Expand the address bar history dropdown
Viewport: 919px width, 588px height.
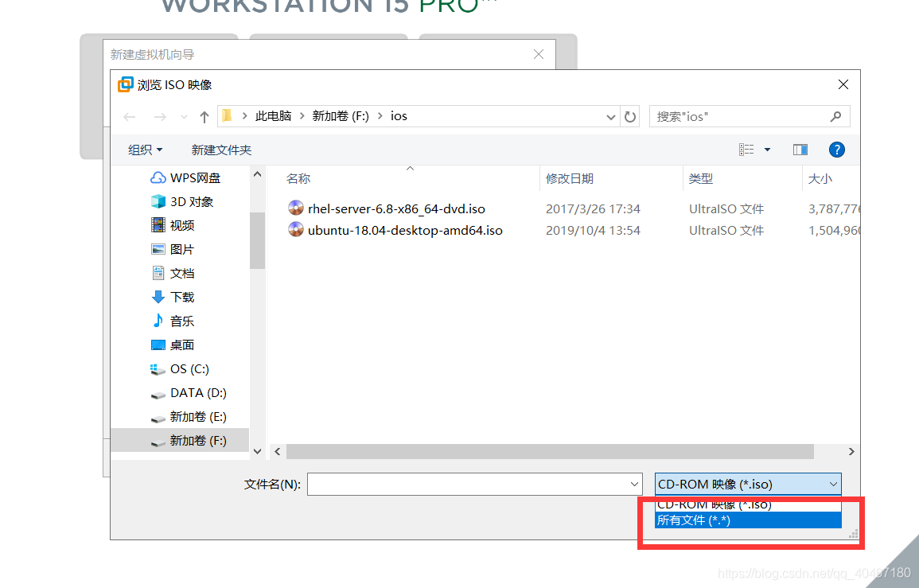(x=611, y=117)
